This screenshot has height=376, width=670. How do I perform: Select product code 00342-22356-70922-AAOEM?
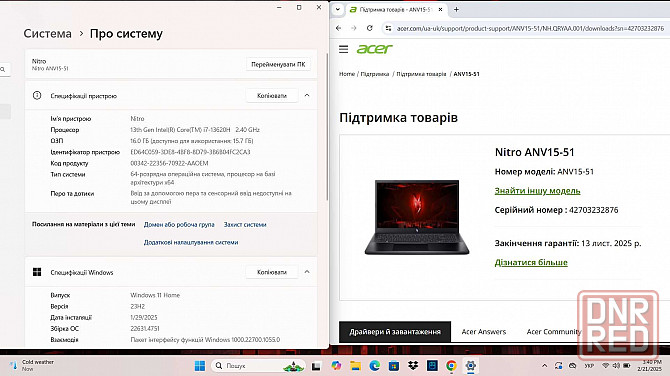pyautogui.click(x=169, y=163)
